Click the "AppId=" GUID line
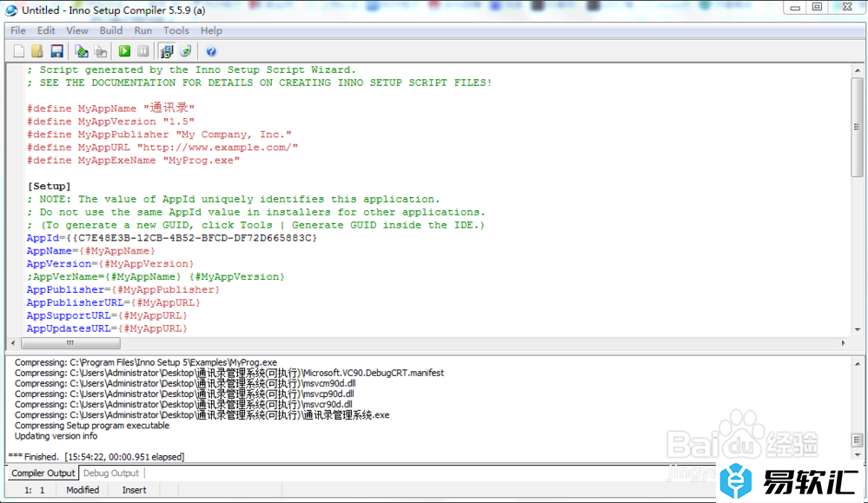868x503 pixels. click(x=172, y=238)
